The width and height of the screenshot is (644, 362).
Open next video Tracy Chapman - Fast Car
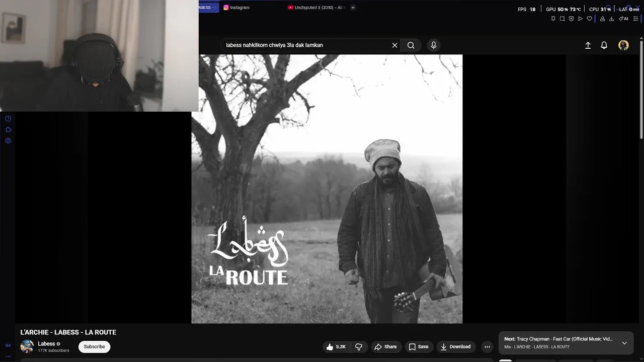[558, 339]
